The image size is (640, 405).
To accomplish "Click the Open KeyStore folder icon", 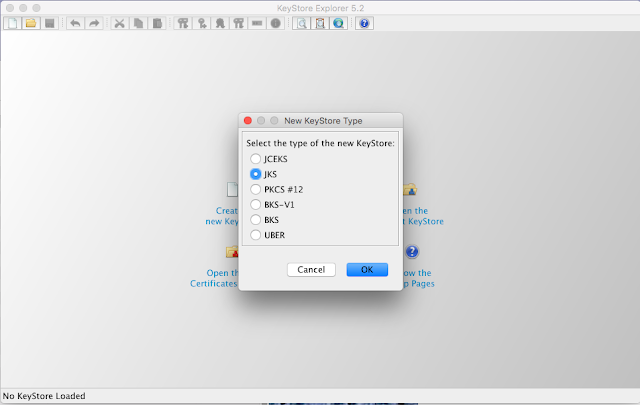I will coord(31,23).
